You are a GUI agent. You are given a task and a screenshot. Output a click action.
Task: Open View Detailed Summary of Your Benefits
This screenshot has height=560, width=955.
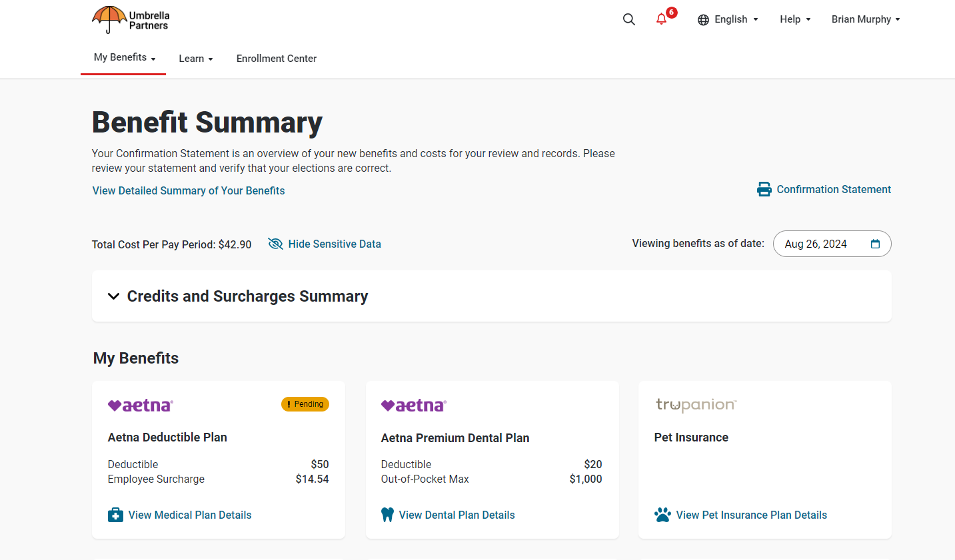coord(188,190)
